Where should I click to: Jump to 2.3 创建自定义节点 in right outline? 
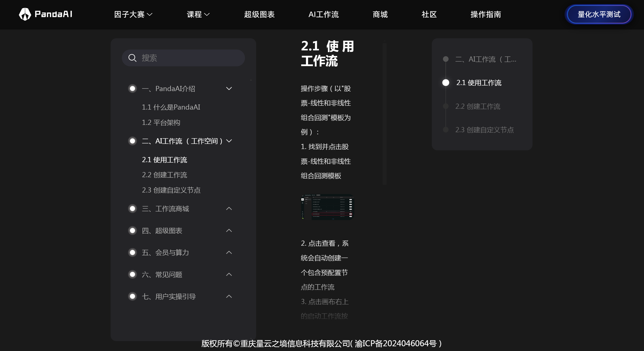485,130
